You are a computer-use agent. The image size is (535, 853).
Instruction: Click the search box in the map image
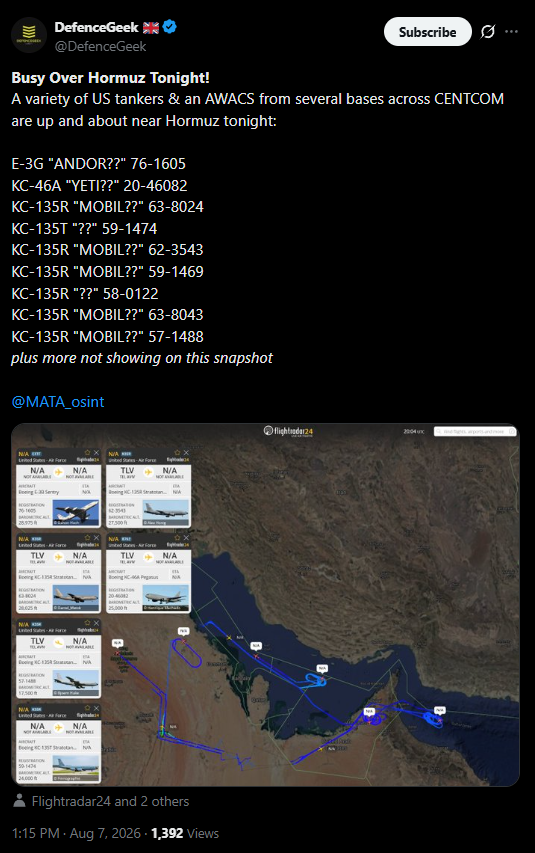[x=475, y=431]
